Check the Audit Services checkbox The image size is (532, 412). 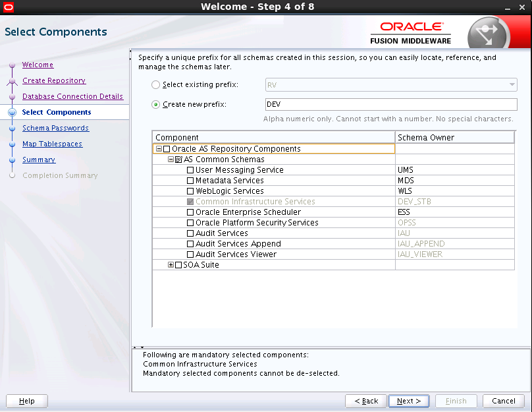pyautogui.click(x=190, y=233)
